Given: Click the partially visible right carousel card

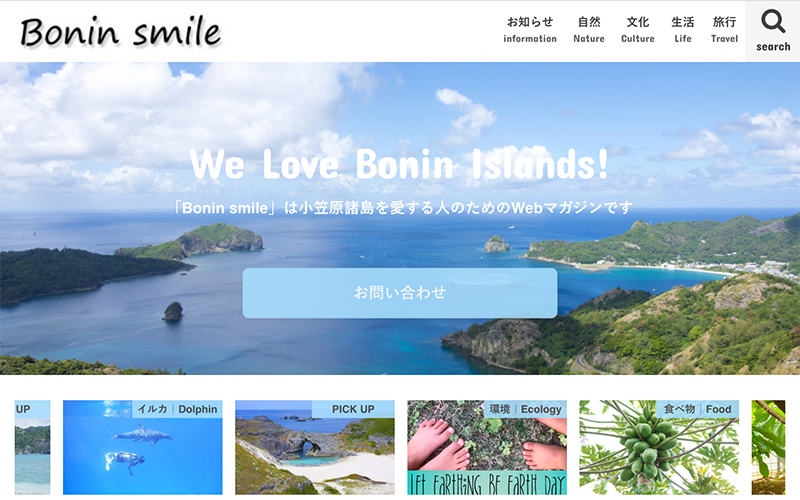Looking at the screenshot, I should pos(768,447).
